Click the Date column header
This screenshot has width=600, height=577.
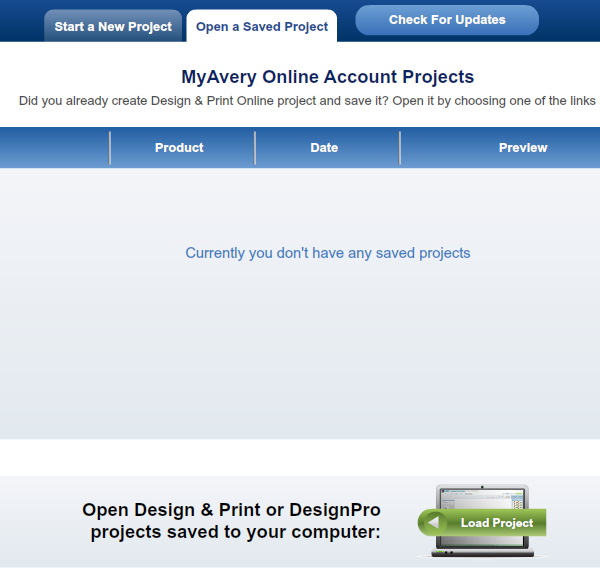click(x=324, y=148)
